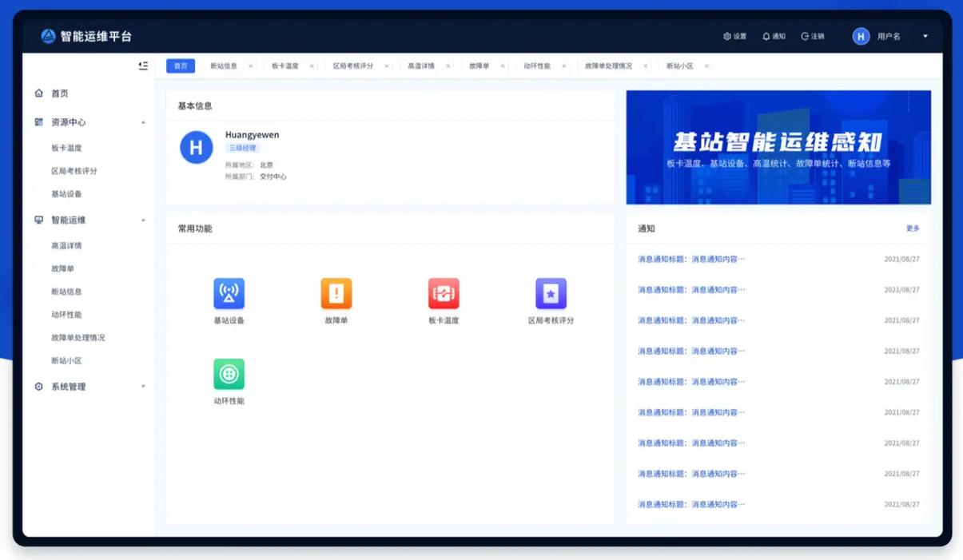Click the 首页 home icon in sidebar
Screen dimensions: 963x560
point(39,93)
